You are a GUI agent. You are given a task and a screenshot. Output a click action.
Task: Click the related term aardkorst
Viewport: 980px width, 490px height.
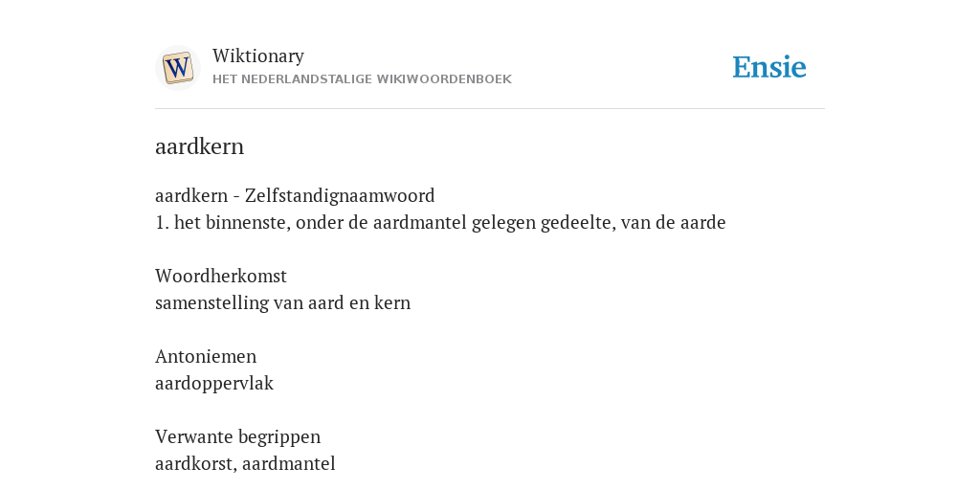[195, 463]
